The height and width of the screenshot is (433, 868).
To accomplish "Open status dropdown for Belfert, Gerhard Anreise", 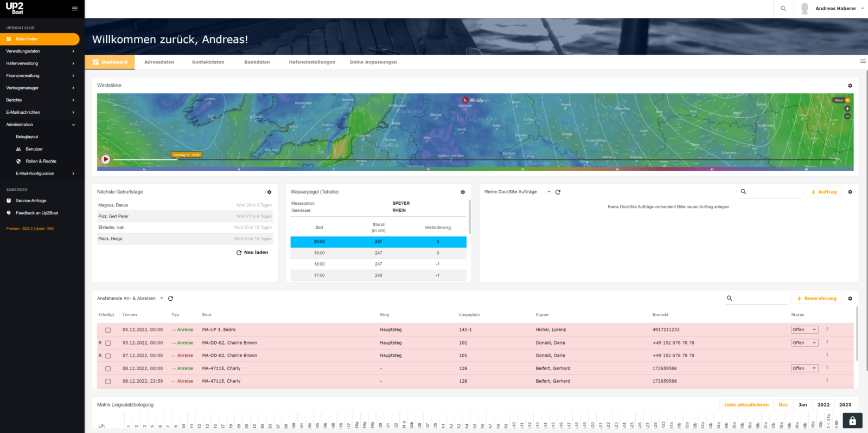I will click(804, 369).
